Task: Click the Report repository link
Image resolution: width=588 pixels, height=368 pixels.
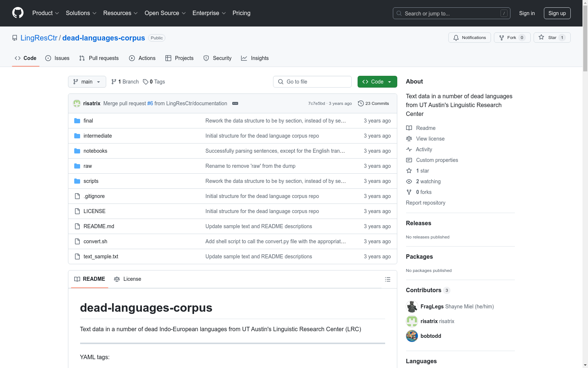Action: click(x=426, y=203)
